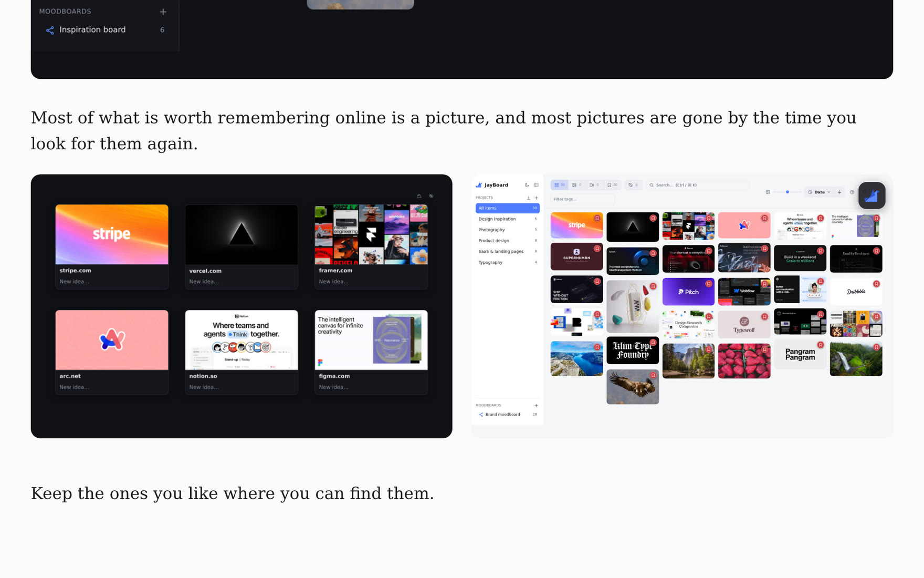Filter by bookmarked items in toolbar
This screenshot has width=924, height=578.
pos(612,185)
